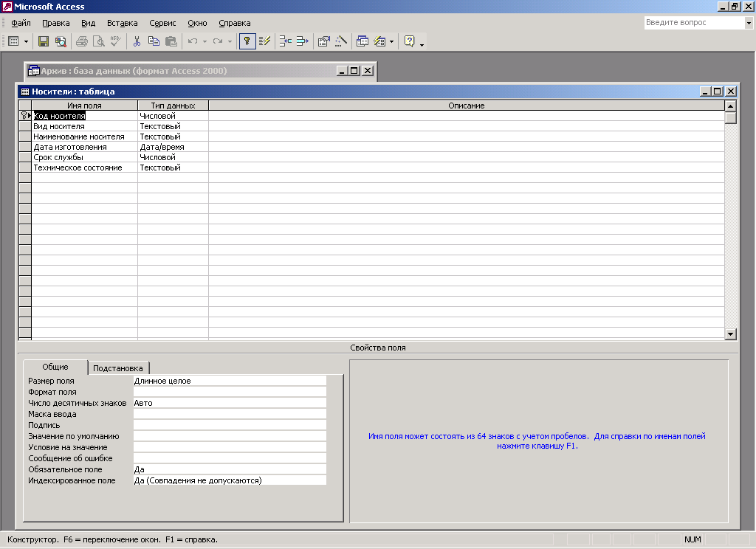Click the 'Размер поля' value field
The image size is (756, 549).
[229, 381]
